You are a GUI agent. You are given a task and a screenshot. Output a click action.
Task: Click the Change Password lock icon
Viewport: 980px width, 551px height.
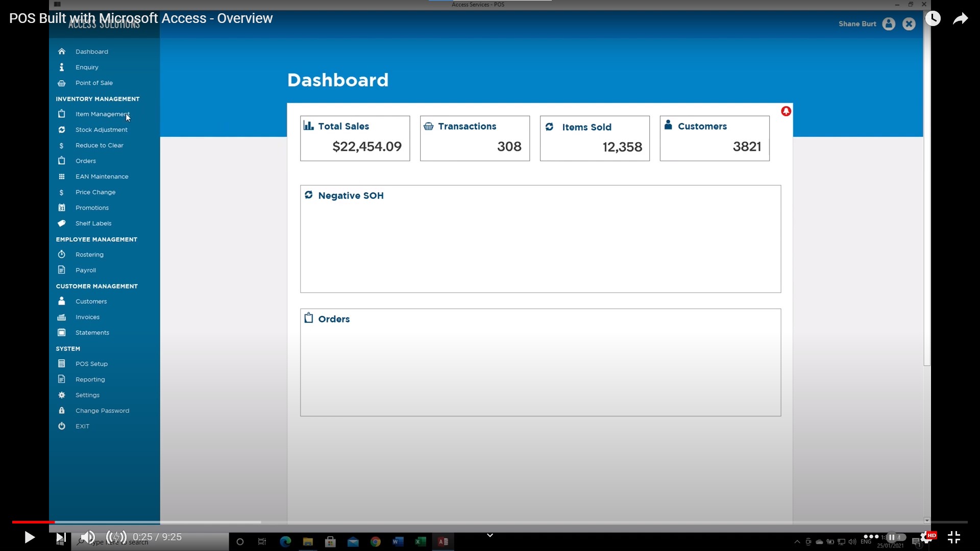click(62, 410)
